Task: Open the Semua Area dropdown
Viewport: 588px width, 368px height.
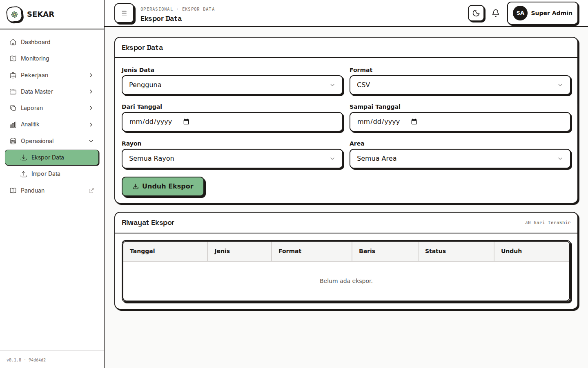Action: 460,159
